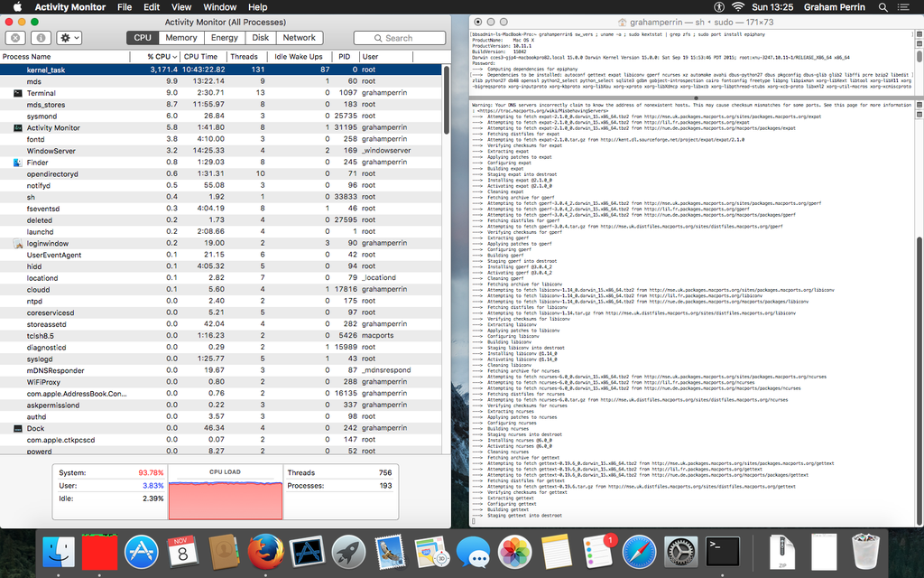Click the Activity Monitor icon in the process list

(18, 128)
